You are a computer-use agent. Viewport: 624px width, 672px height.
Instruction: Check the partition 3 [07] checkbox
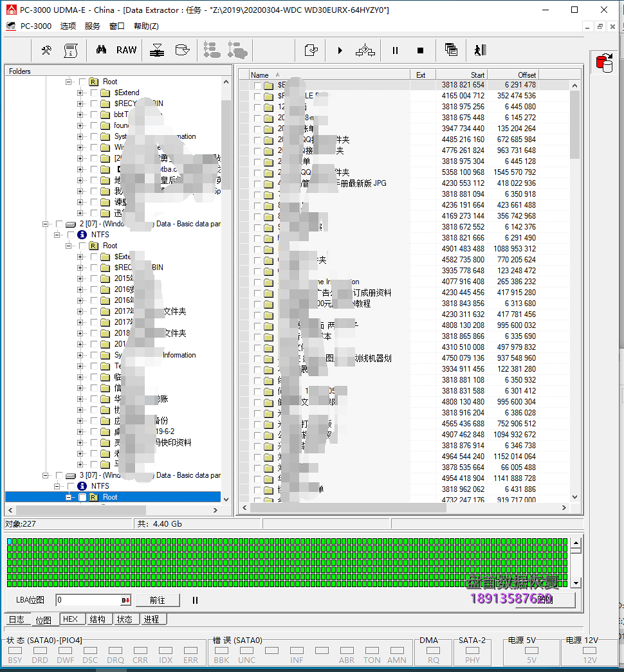point(59,475)
